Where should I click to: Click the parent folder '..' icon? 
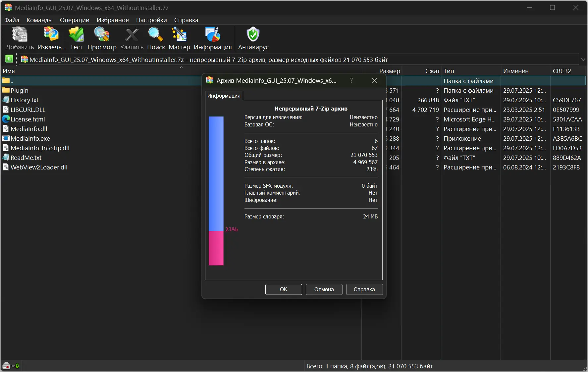(6, 81)
